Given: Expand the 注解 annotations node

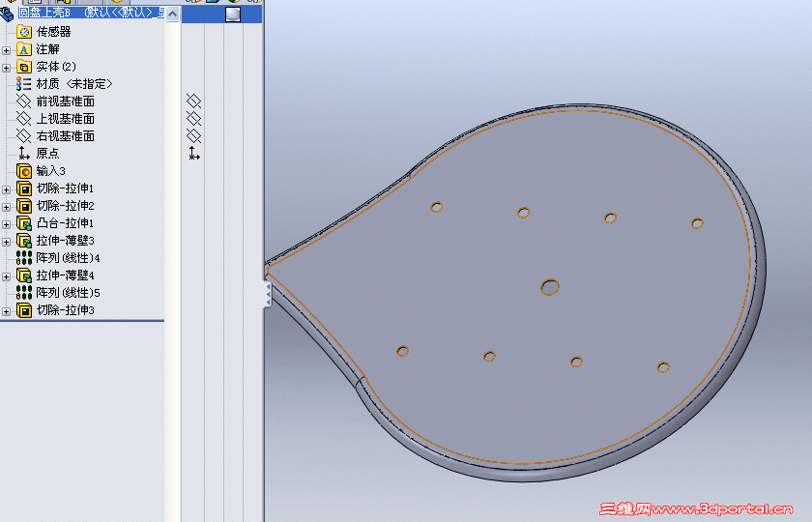Looking at the screenshot, I should tap(6, 50).
